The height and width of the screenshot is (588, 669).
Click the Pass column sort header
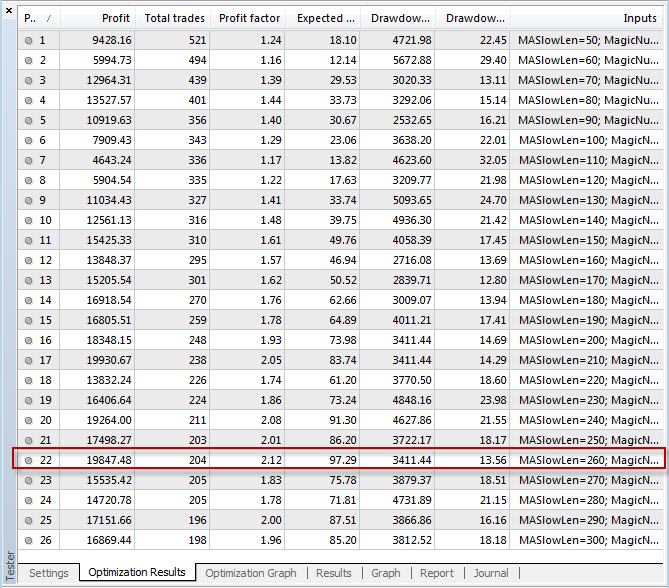click(38, 19)
